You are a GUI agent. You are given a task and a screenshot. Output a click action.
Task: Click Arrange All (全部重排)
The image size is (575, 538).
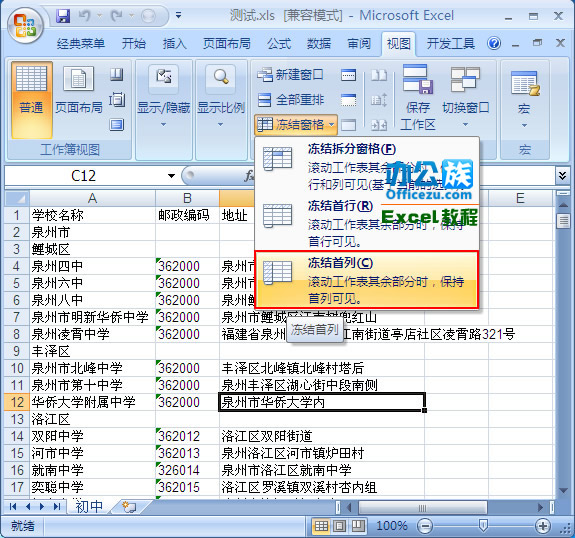point(290,100)
